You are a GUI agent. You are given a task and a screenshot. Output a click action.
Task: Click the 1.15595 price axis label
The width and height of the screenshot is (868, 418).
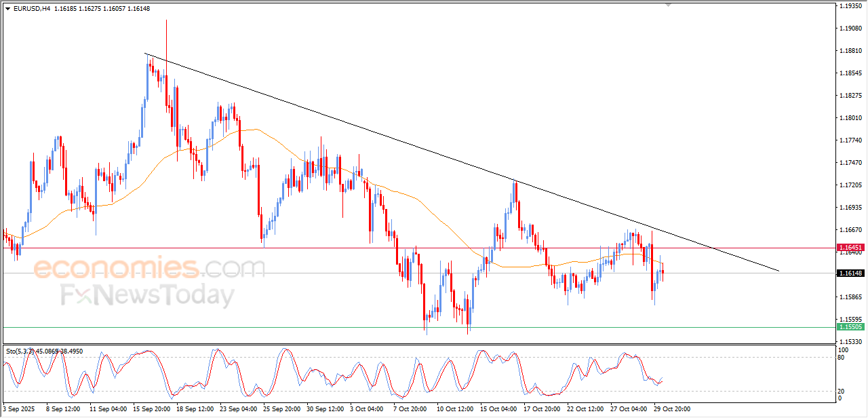[x=850, y=320]
